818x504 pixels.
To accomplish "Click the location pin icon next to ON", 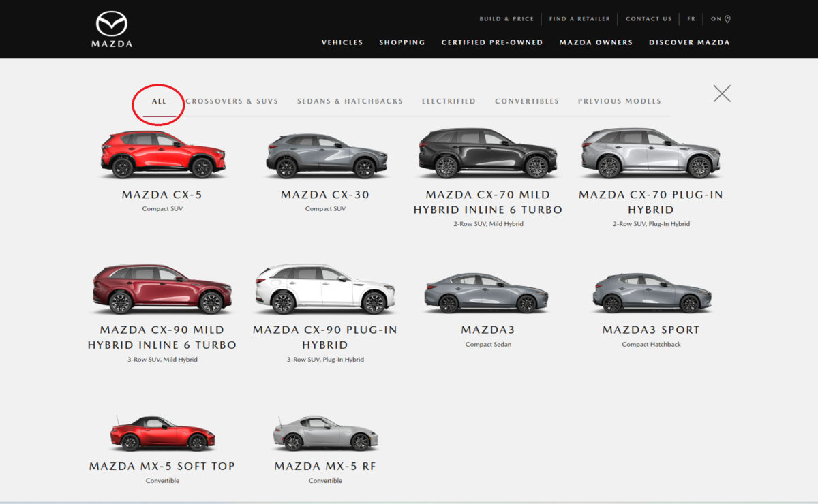I will tap(727, 19).
